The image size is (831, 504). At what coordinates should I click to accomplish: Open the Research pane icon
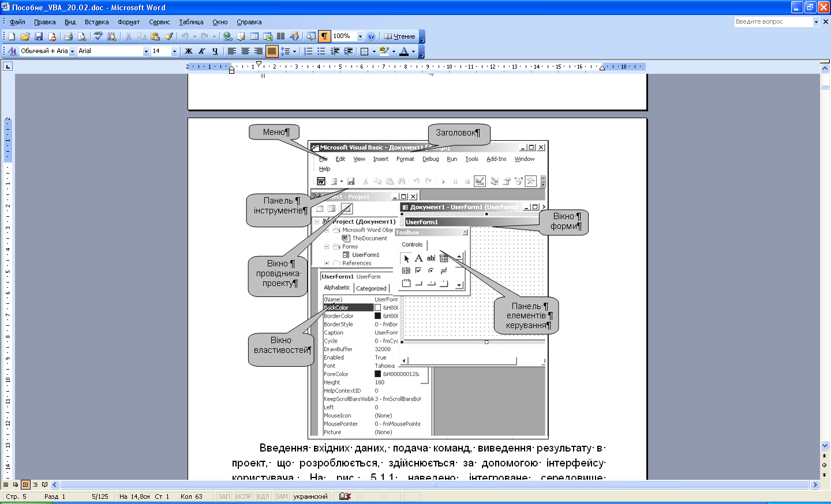point(112,36)
